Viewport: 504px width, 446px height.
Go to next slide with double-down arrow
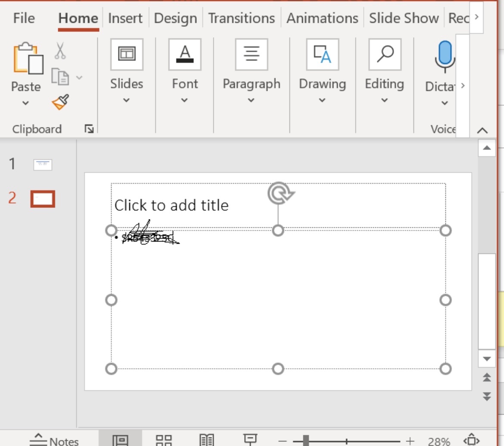coord(487,396)
